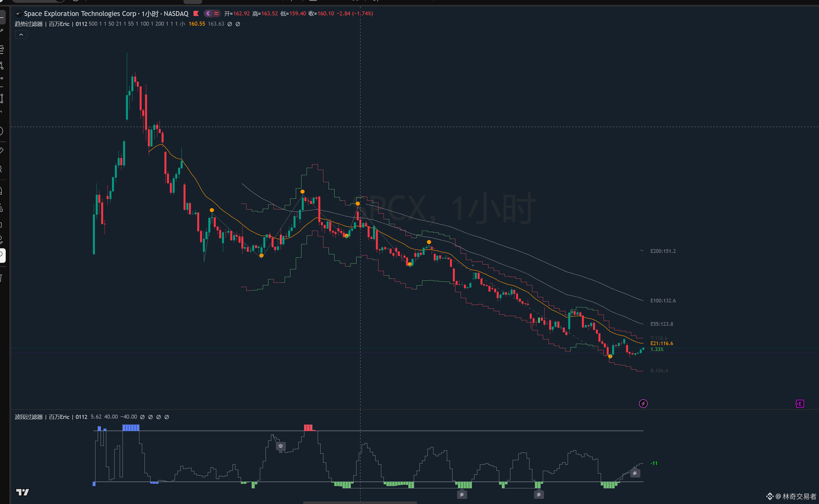
Task: Click the orange 160.55 indicator value
Action: [197, 24]
